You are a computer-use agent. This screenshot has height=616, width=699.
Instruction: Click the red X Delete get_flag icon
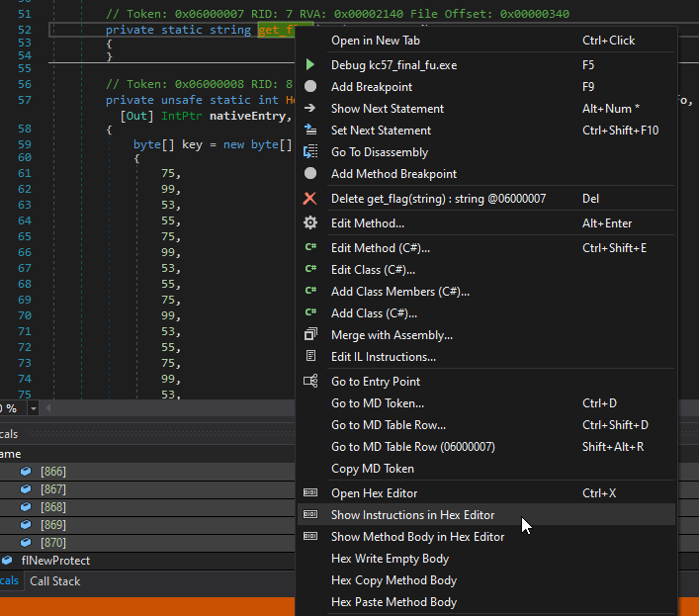click(x=310, y=199)
